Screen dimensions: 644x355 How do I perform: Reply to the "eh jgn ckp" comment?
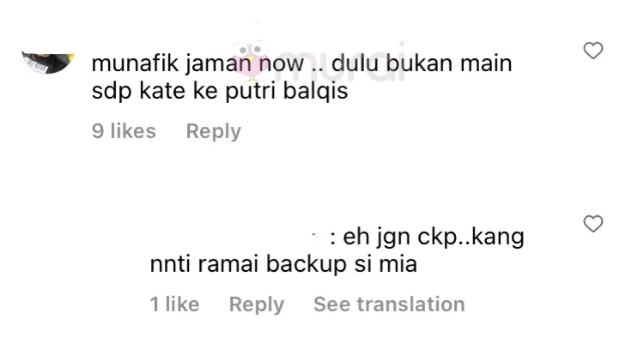(257, 304)
